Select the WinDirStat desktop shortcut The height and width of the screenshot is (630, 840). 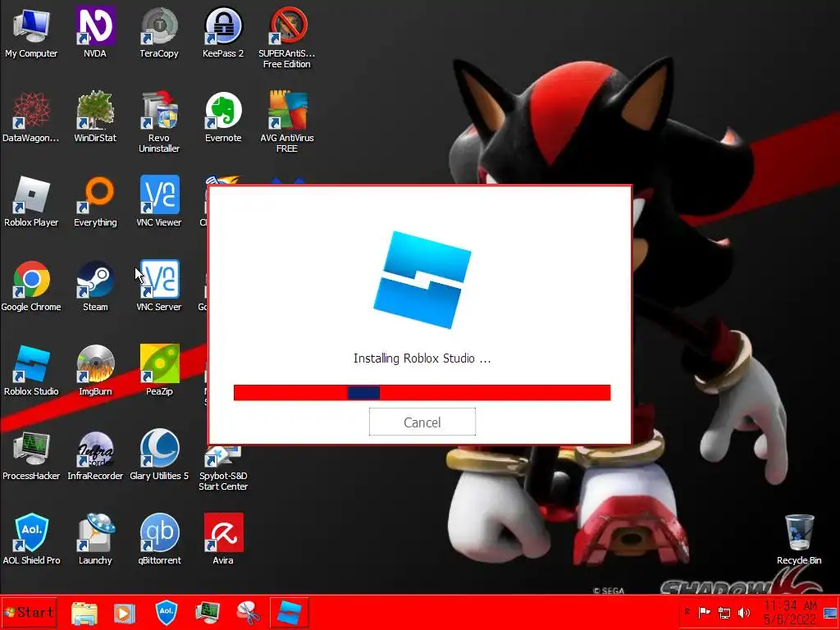tap(95, 118)
